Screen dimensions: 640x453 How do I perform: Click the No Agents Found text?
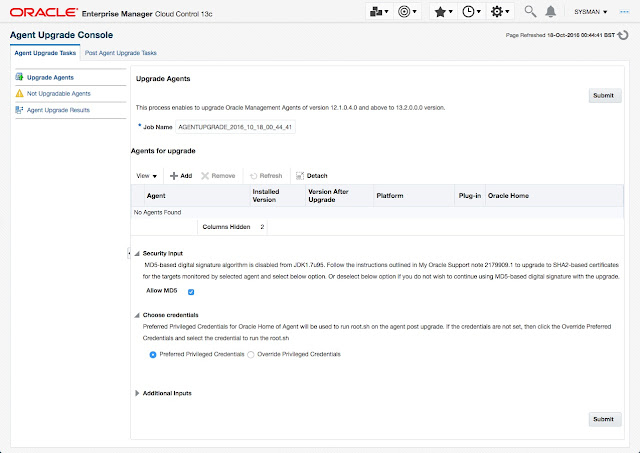click(157, 212)
